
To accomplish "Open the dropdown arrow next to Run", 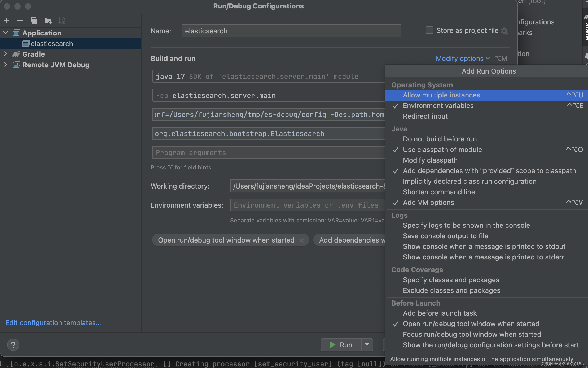I will click(x=367, y=345).
